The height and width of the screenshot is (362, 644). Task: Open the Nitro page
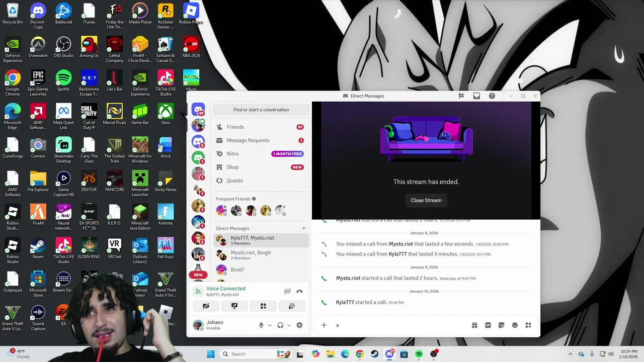coord(261,154)
